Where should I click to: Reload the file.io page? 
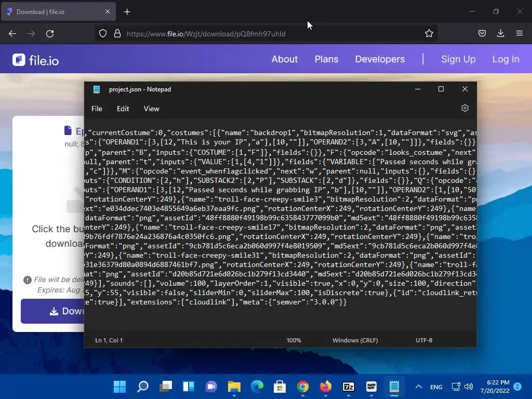50,34
